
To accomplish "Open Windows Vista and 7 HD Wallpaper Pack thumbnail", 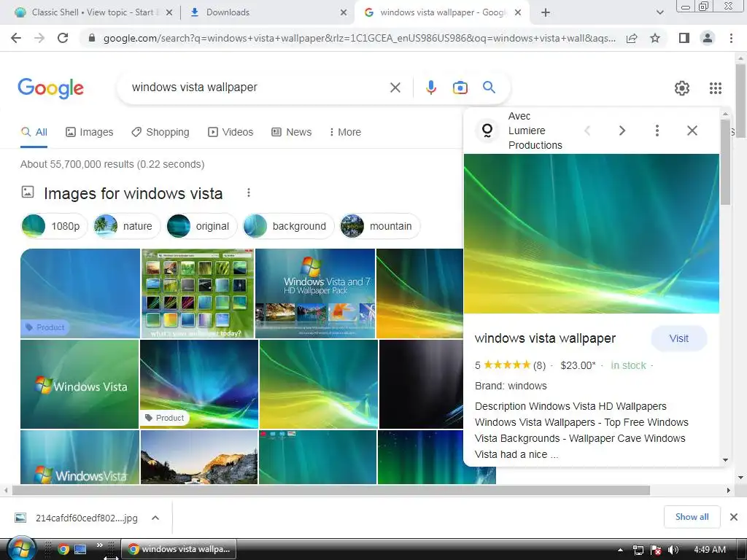I will click(315, 293).
